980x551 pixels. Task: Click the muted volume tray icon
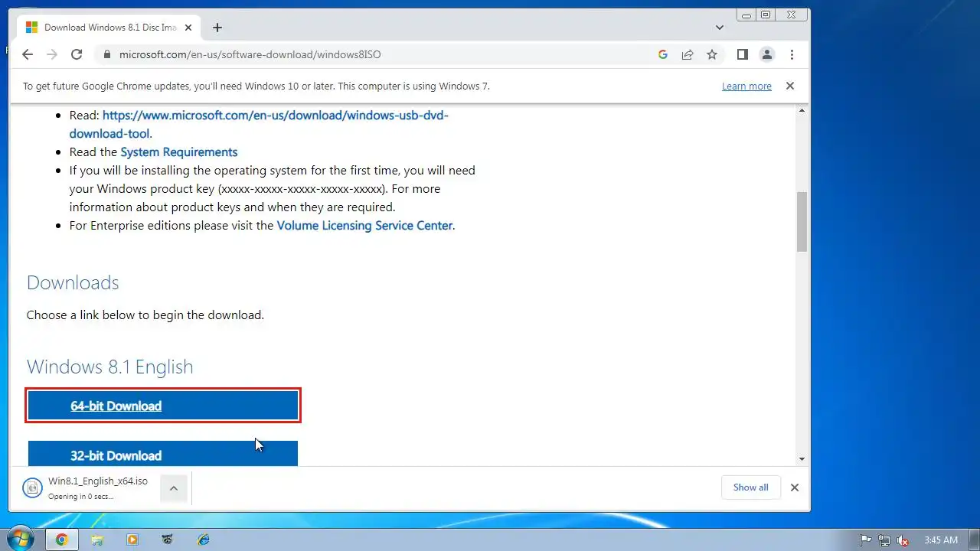click(903, 540)
